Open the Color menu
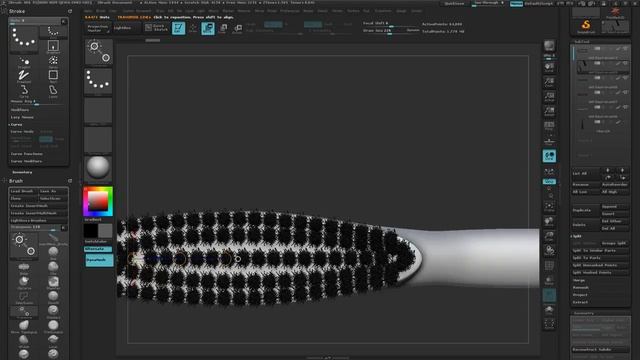Image resolution: width=640 pixels, height=360 pixels. click(113, 11)
